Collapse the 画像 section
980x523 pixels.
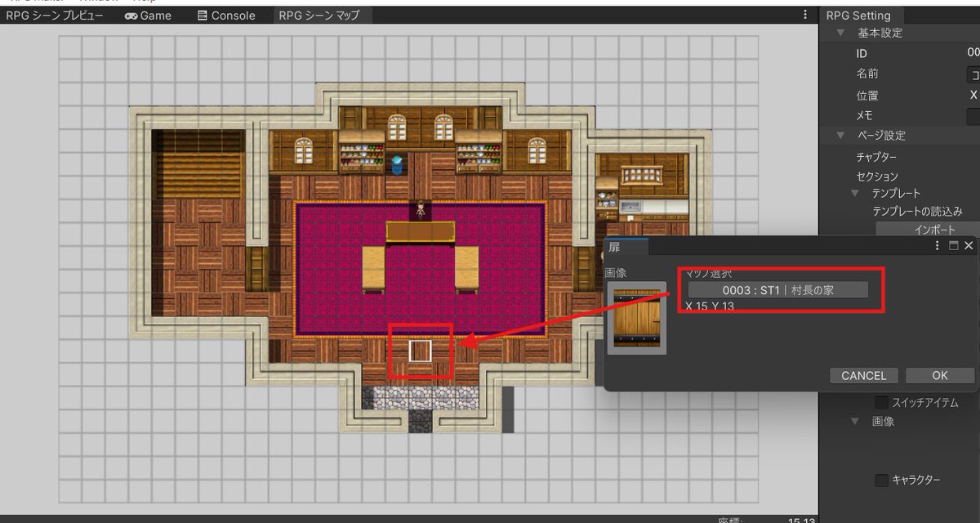(x=854, y=422)
